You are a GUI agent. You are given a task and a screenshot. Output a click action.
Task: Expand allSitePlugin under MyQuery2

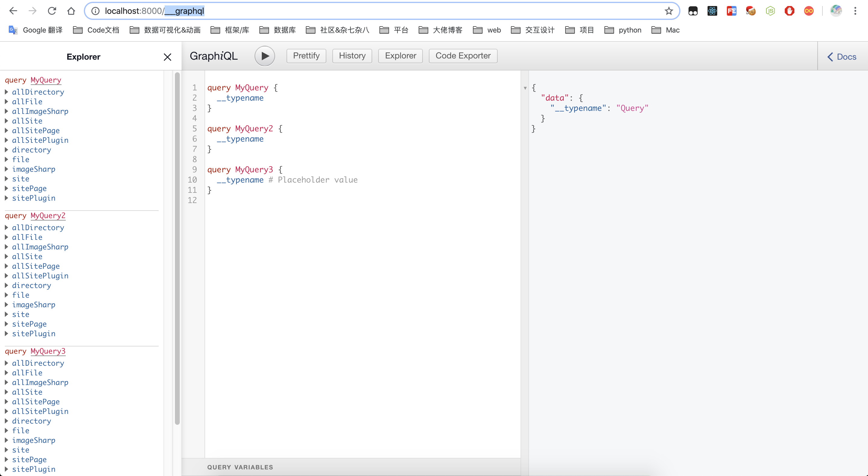tap(40, 276)
